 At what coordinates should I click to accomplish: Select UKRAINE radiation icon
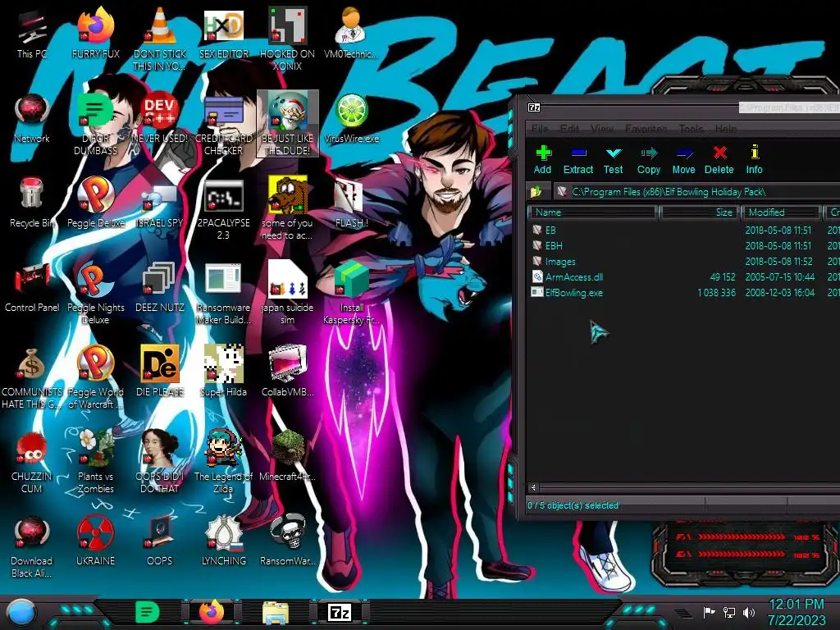[x=95, y=540]
